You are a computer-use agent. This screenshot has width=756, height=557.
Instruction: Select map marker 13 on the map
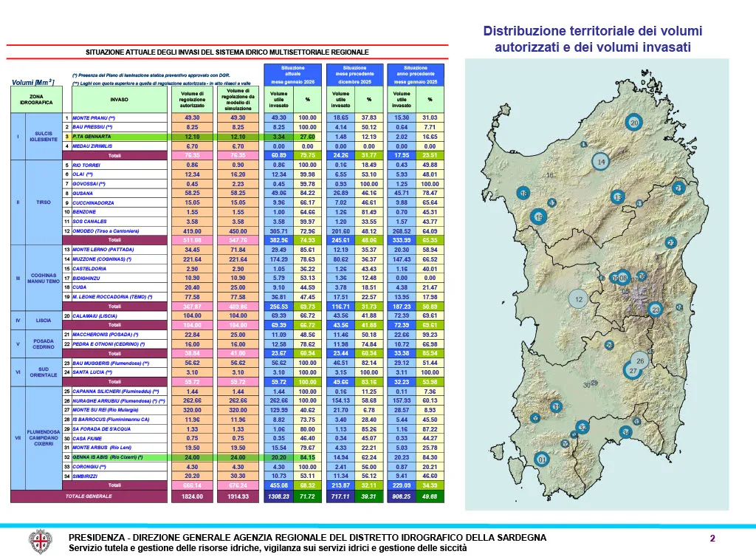(x=618, y=197)
